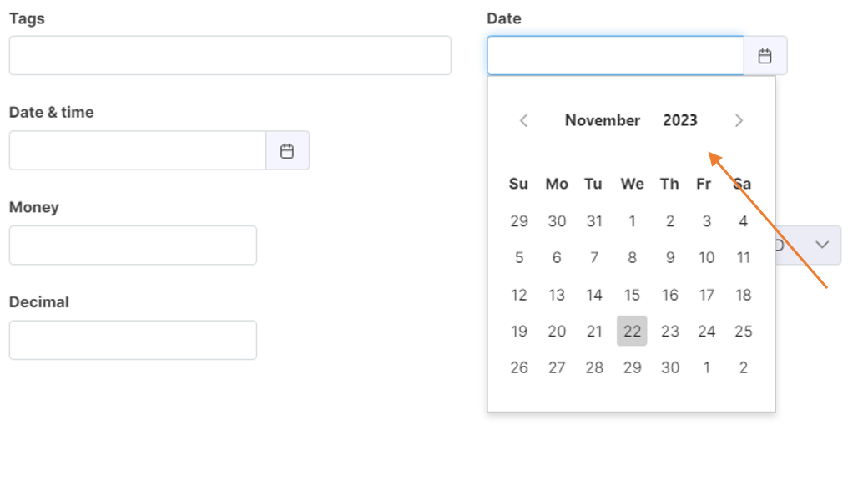Select the November month label
The height and width of the screenshot is (481, 868).
603,120
